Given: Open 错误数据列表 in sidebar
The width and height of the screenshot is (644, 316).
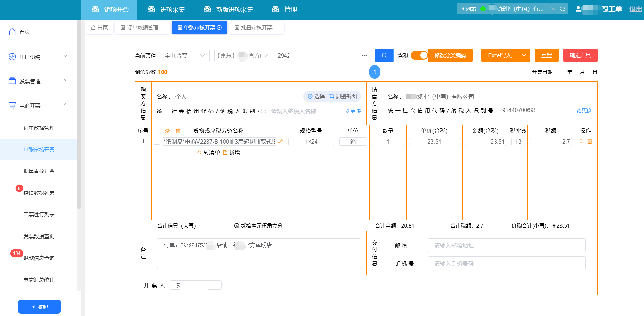Looking at the screenshot, I should [39, 193].
